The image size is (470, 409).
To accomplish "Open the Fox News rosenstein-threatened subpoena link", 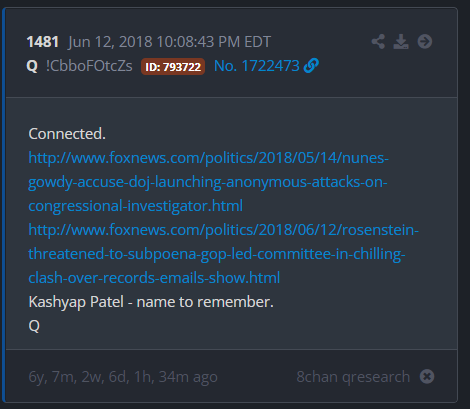I will pyautogui.click(x=223, y=254).
